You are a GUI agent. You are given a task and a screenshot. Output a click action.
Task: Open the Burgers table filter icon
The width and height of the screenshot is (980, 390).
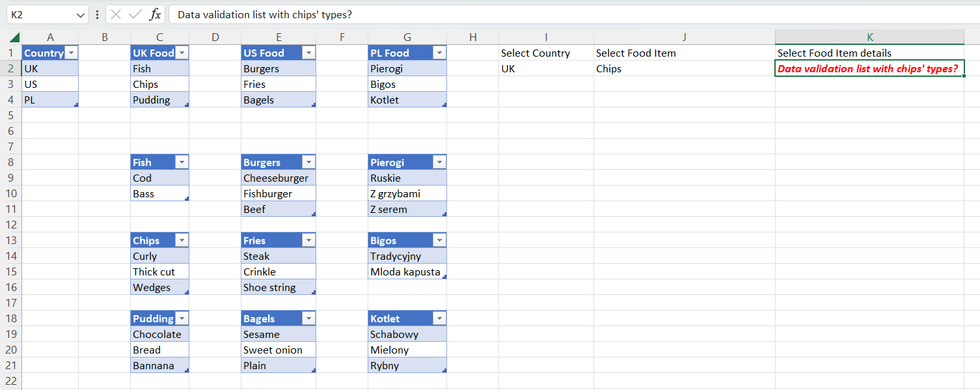[x=308, y=161]
